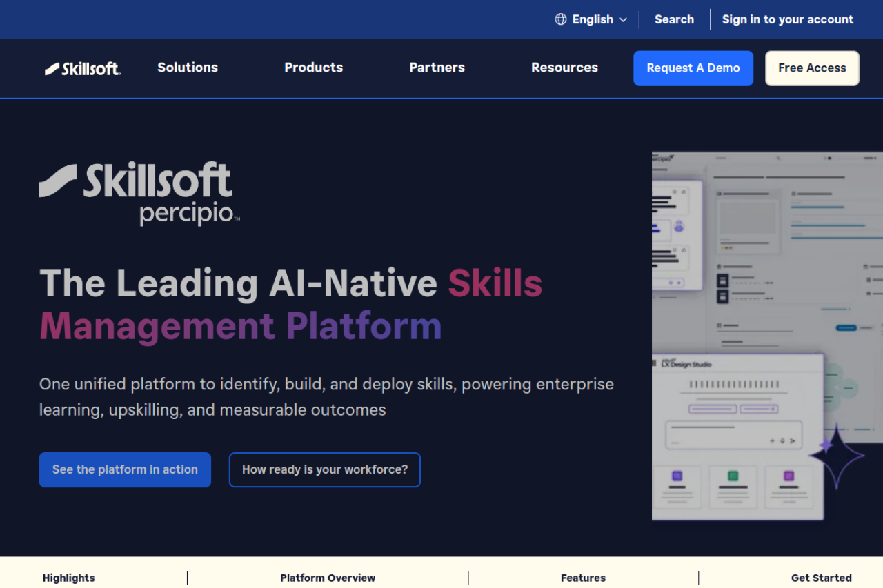Open the Resources menu
Screen dimensions: 883x588
point(564,68)
